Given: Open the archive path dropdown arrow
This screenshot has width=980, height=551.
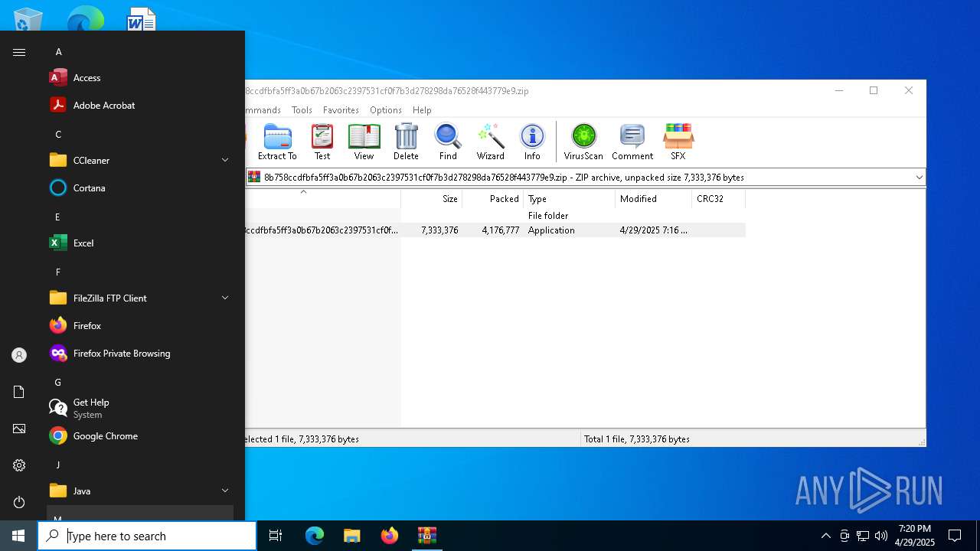Looking at the screenshot, I should pyautogui.click(x=919, y=178).
